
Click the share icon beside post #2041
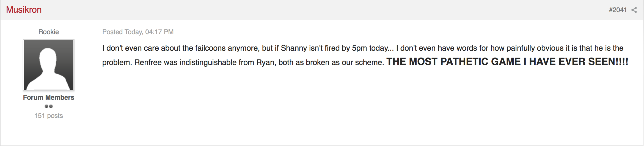tap(634, 10)
